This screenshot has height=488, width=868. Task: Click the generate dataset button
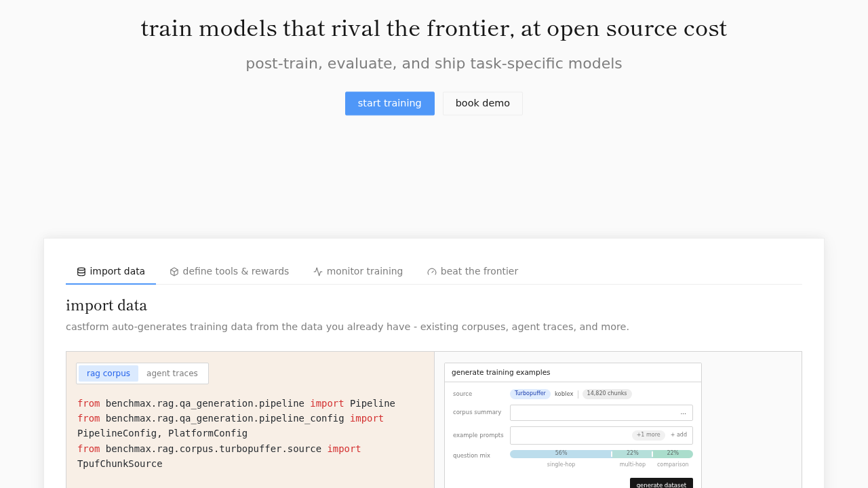[x=661, y=483]
